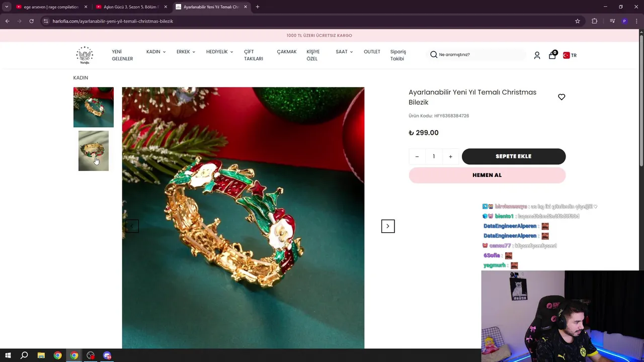Select the second product thumbnail
The width and height of the screenshot is (644, 362).
click(94, 151)
